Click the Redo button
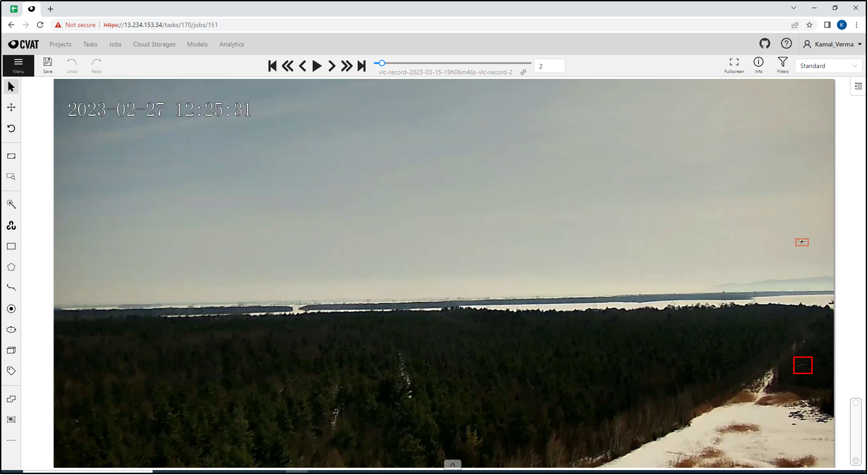This screenshot has height=475, width=868. (x=96, y=65)
